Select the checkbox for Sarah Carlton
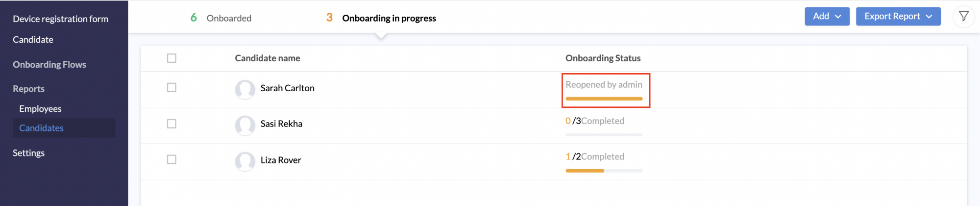This screenshot has height=206, width=980. pos(171,87)
